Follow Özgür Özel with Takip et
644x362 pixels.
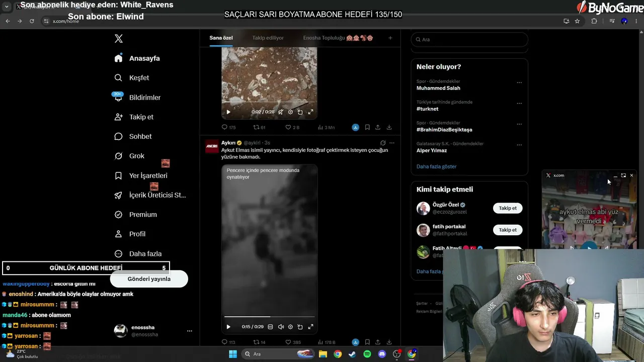point(508,208)
